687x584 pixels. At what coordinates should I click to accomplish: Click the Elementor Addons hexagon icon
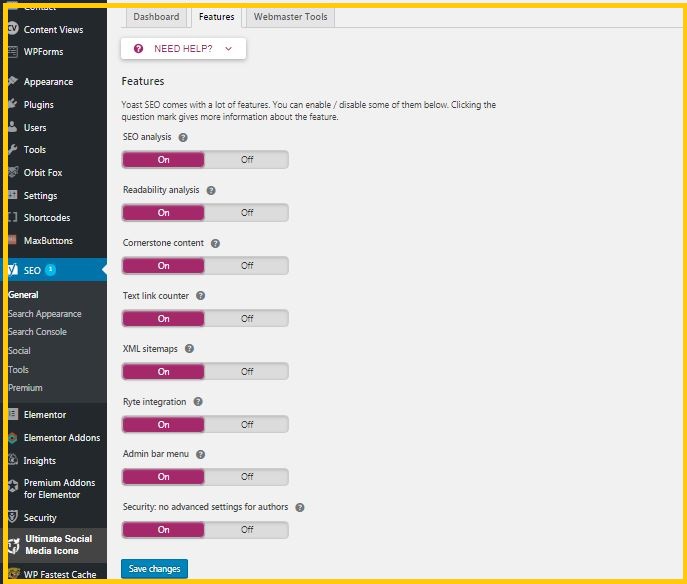click(x=13, y=437)
